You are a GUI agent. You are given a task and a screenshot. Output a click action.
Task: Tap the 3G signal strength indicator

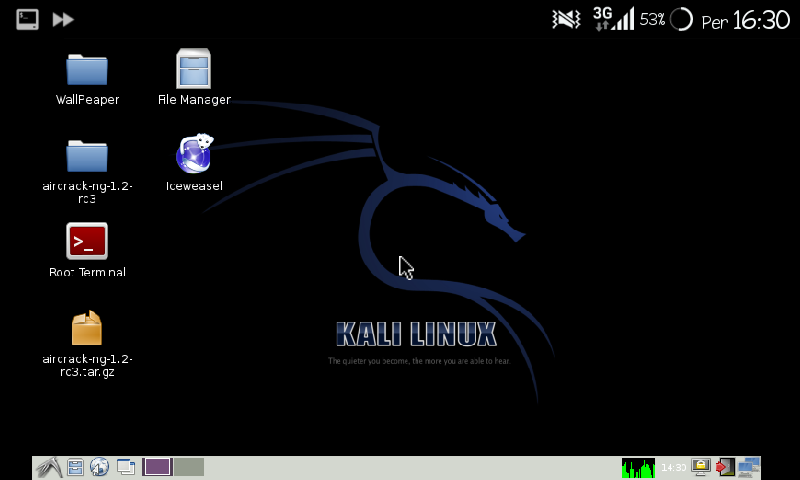click(x=614, y=19)
